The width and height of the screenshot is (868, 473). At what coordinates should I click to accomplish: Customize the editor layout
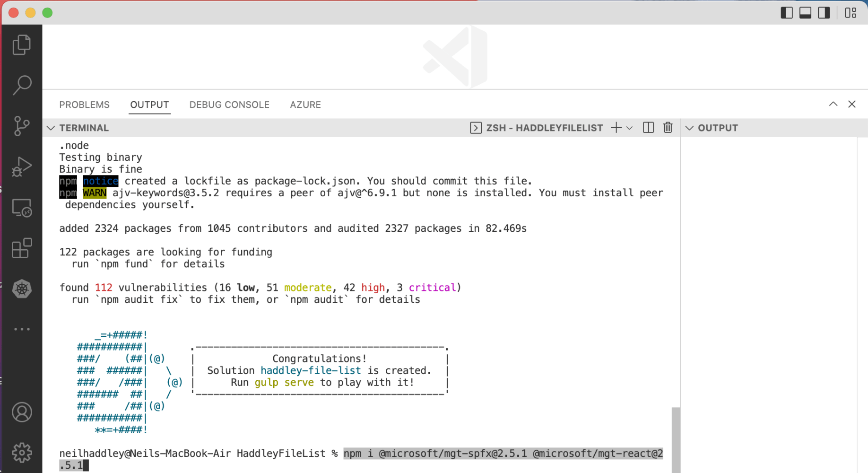click(851, 13)
